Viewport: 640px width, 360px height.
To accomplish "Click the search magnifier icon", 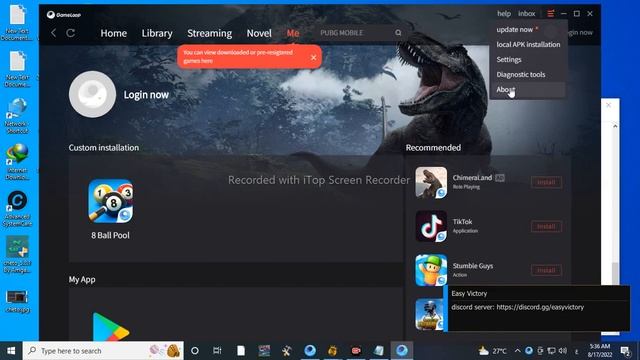I will pyautogui.click(x=398, y=33).
